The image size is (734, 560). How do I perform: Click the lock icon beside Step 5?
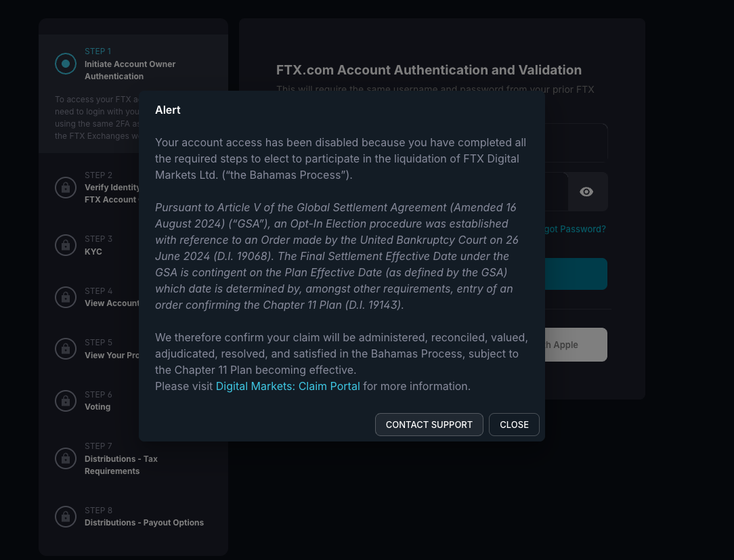pyautogui.click(x=66, y=348)
